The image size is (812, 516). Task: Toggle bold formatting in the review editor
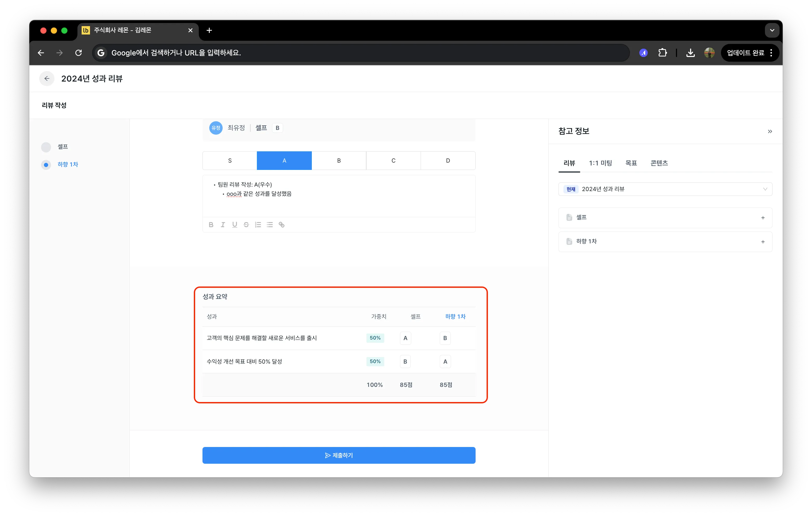coord(211,225)
